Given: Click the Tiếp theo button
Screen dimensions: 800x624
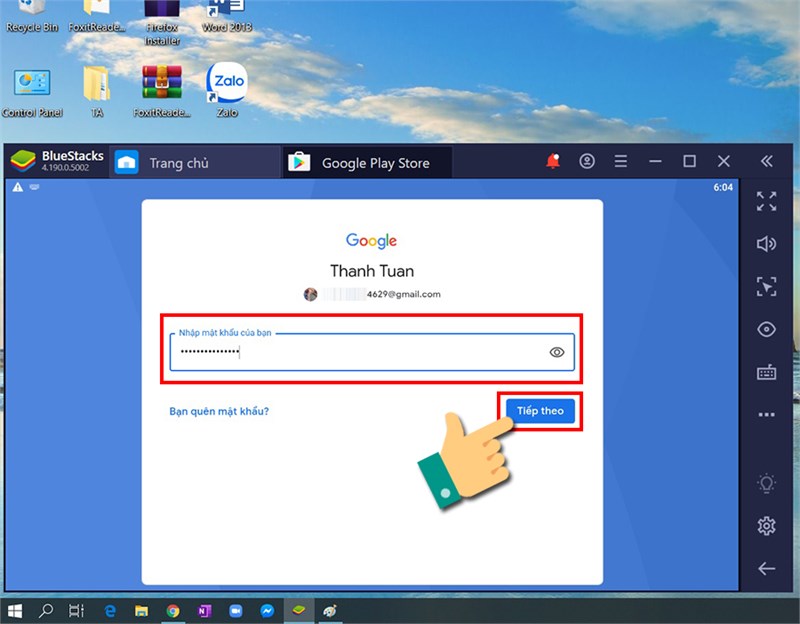Looking at the screenshot, I should 540,411.
